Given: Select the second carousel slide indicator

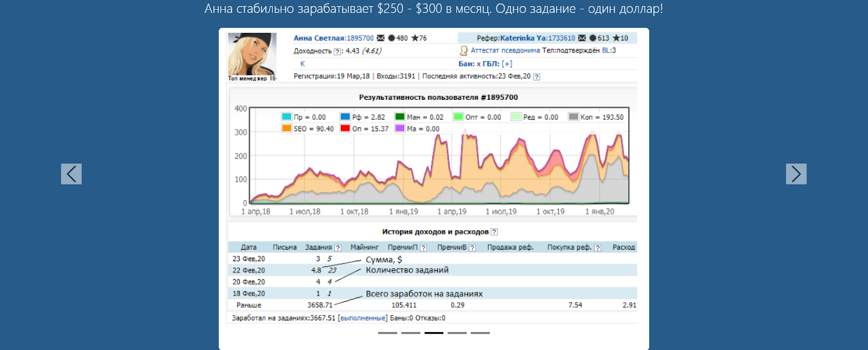Looking at the screenshot, I should [x=411, y=333].
